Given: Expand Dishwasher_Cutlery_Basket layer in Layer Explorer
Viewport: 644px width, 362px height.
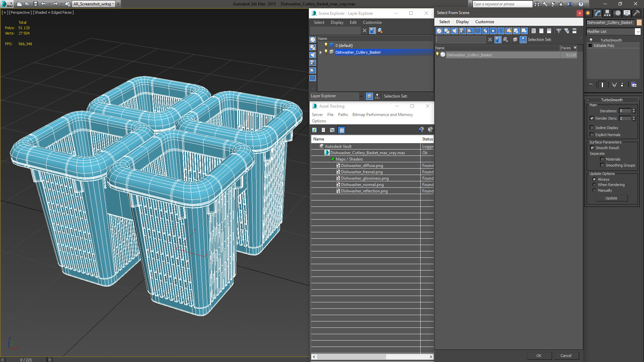Looking at the screenshot, I should [x=321, y=52].
